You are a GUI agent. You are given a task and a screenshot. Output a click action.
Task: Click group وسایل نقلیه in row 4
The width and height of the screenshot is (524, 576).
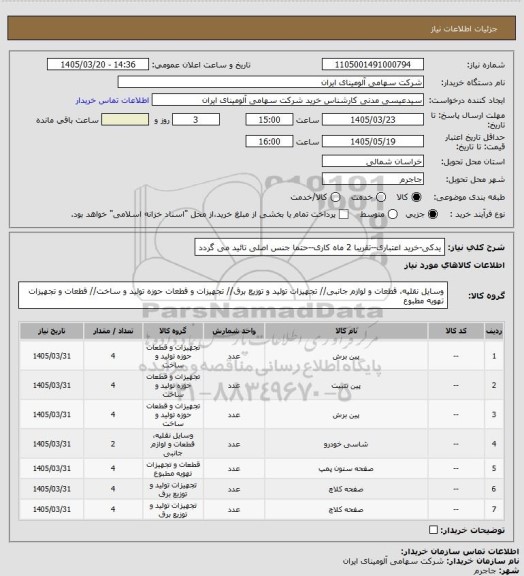173,444
